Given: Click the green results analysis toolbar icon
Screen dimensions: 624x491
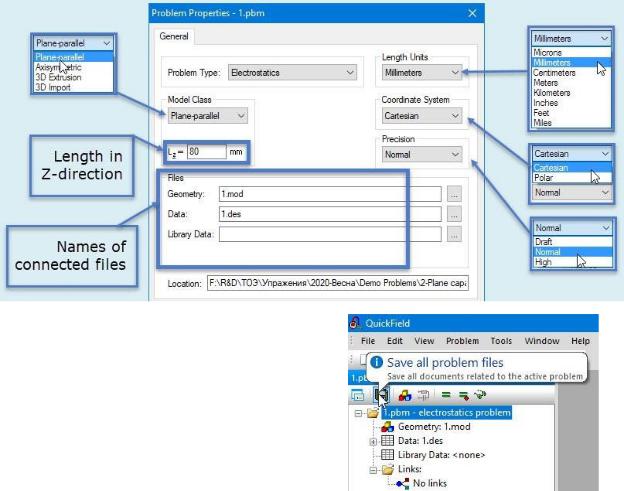Looking at the screenshot, I should (x=480, y=395).
